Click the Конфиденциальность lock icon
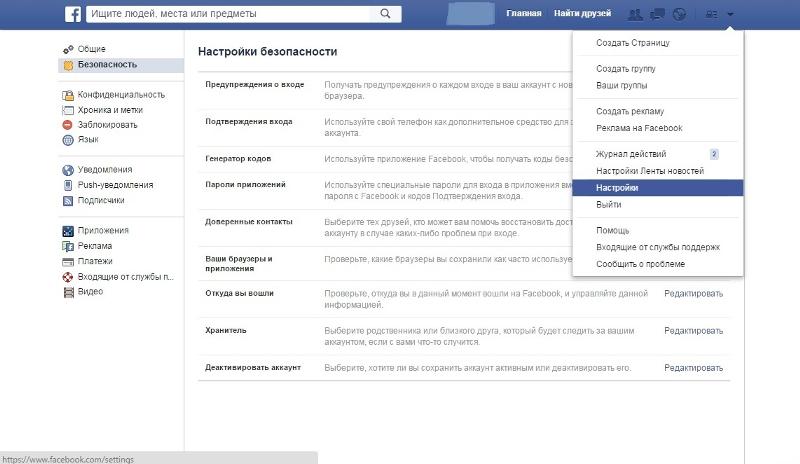The height and width of the screenshot is (464, 800). 68,95
